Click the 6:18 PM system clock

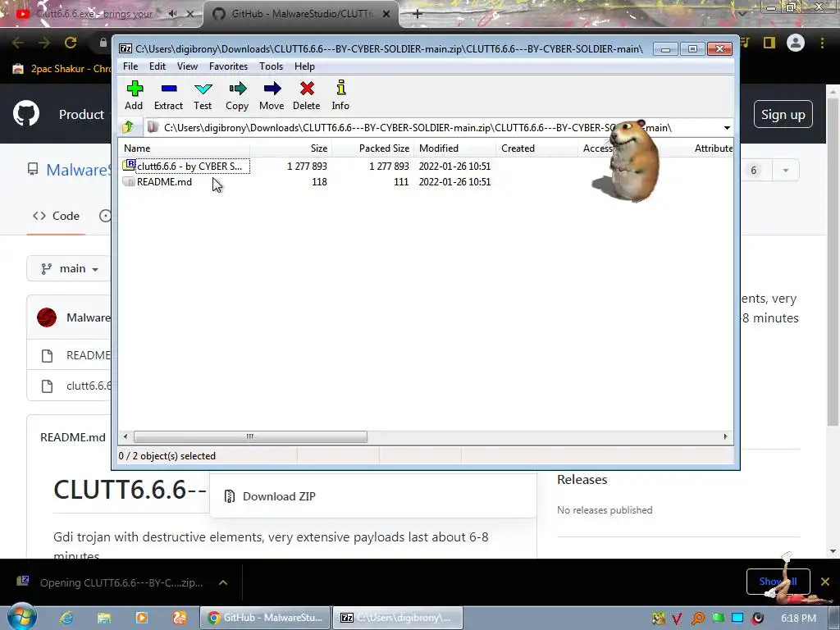point(799,619)
